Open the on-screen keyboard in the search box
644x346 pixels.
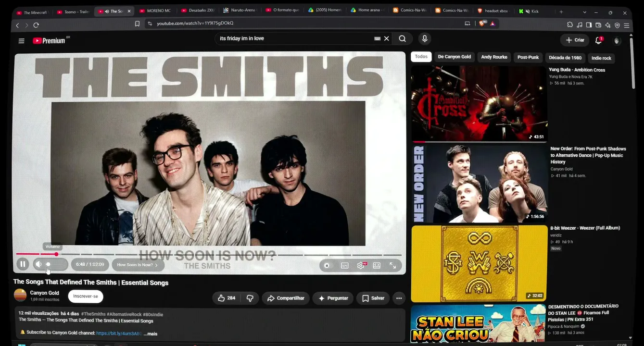click(x=377, y=38)
